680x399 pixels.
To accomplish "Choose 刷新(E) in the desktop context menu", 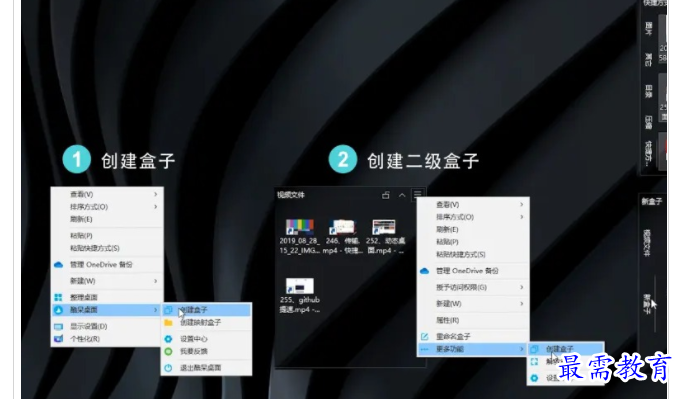I will pyautogui.click(x=107, y=219).
